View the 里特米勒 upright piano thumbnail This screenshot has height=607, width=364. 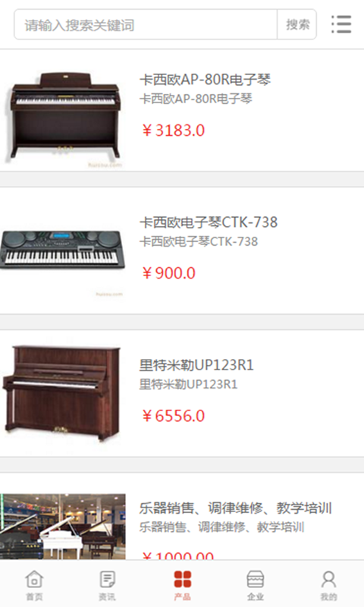(62, 393)
